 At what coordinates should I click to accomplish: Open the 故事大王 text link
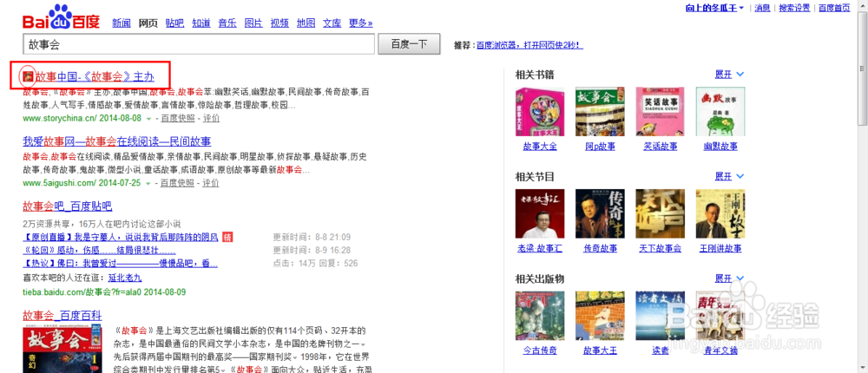coord(600,350)
